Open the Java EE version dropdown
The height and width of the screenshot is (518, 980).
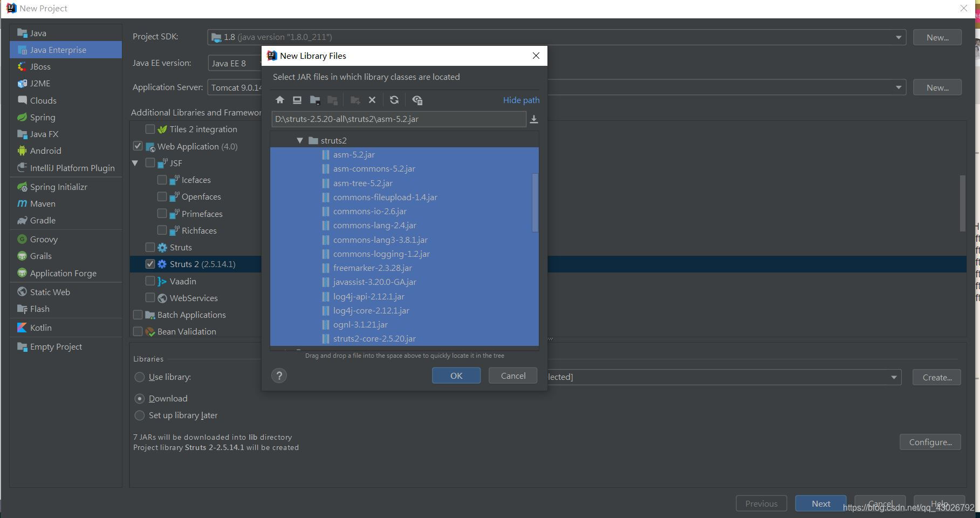click(x=235, y=63)
